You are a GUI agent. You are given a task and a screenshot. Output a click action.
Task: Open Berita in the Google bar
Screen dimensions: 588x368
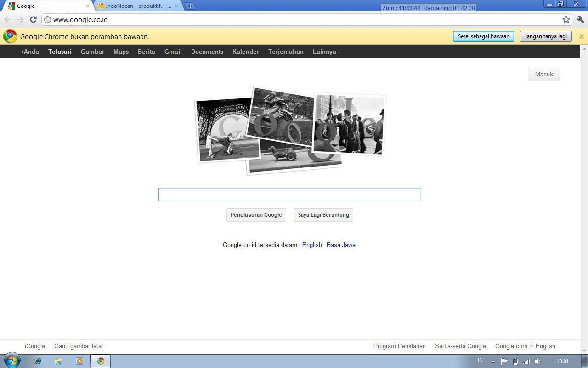click(x=147, y=52)
